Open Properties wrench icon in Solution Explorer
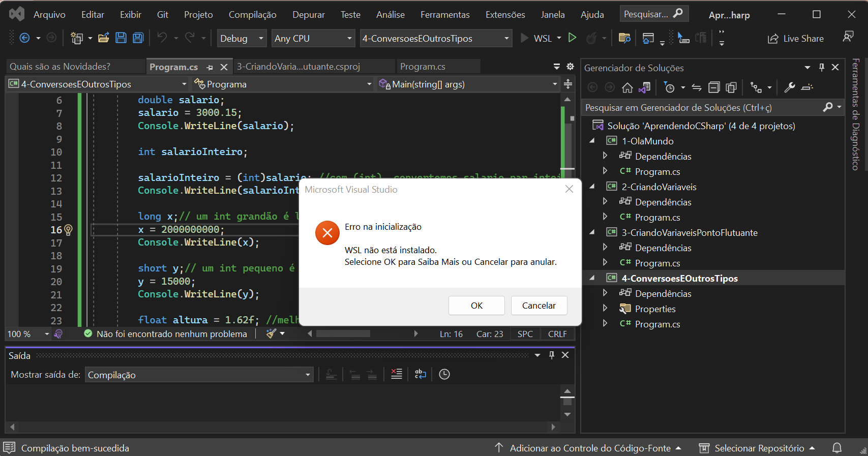Viewport: 868px width, 456px height. tap(790, 88)
